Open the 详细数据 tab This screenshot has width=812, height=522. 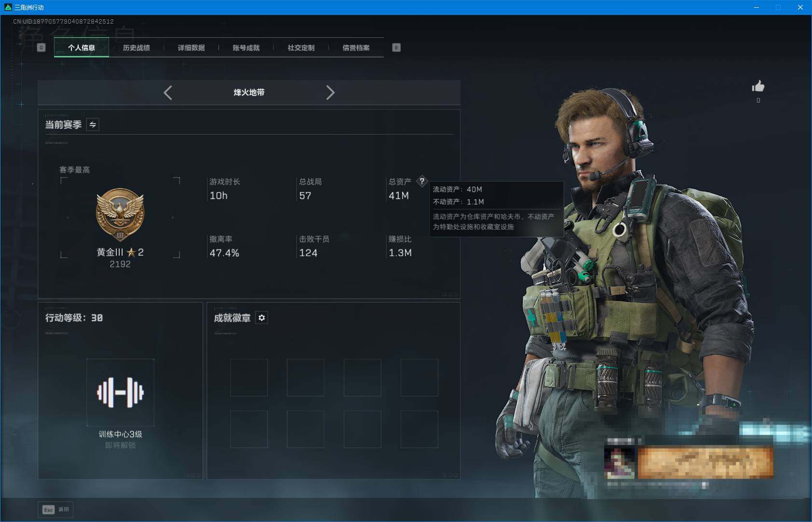[191, 47]
